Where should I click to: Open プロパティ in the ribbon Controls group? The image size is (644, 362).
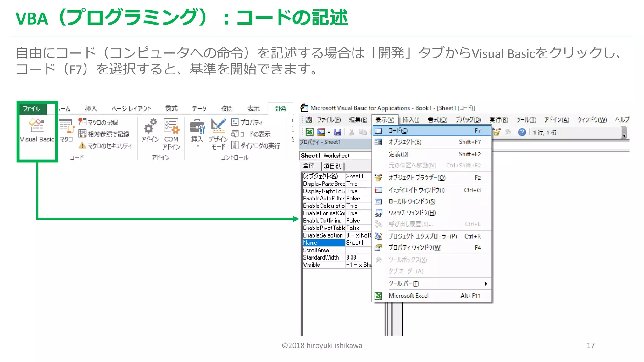pos(247,122)
